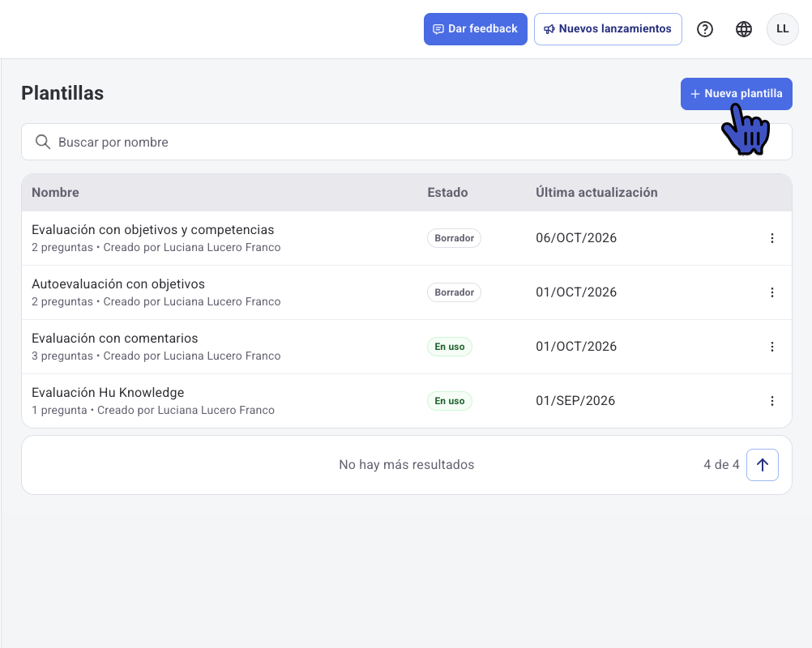
Task: Open the Evaluación Hu Knowledge template
Action: click(108, 393)
